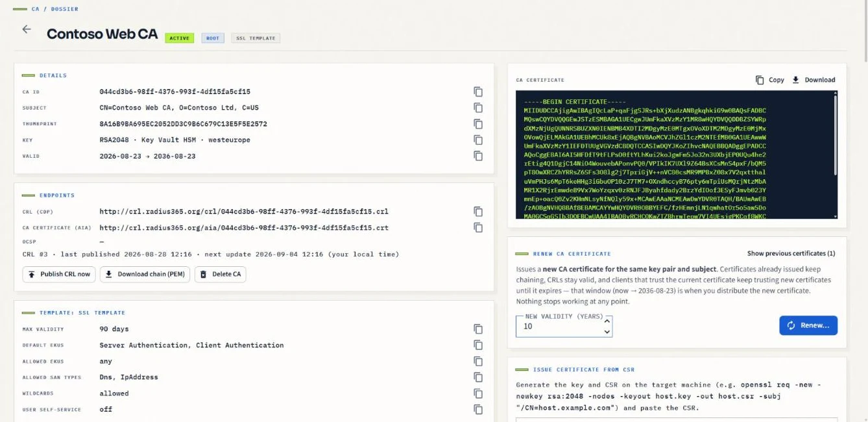The width and height of the screenshot is (868, 422).
Task: Go back using the arrow icon
Action: [x=27, y=29]
